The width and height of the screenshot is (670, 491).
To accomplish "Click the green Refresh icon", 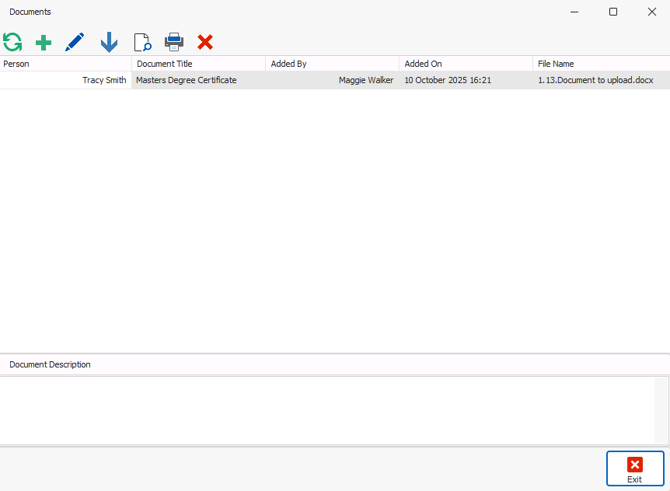I will click(13, 42).
